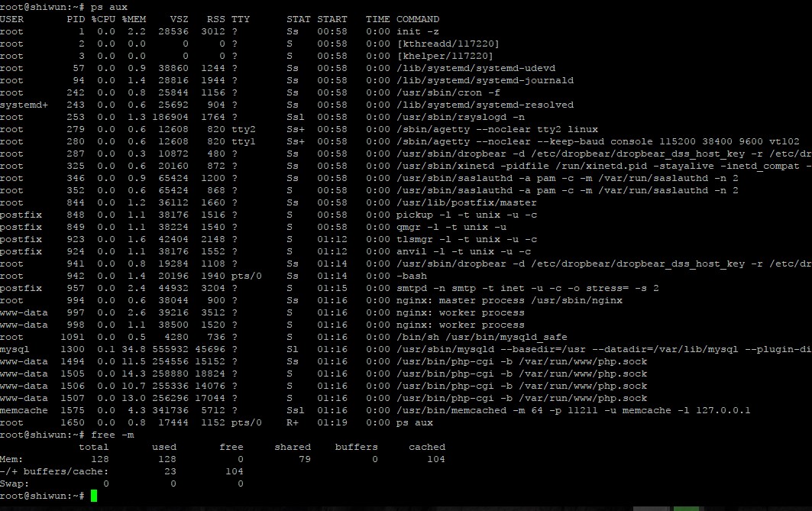Select the 'Swap:' row label
This screenshot has width=812, height=511.
(15, 484)
